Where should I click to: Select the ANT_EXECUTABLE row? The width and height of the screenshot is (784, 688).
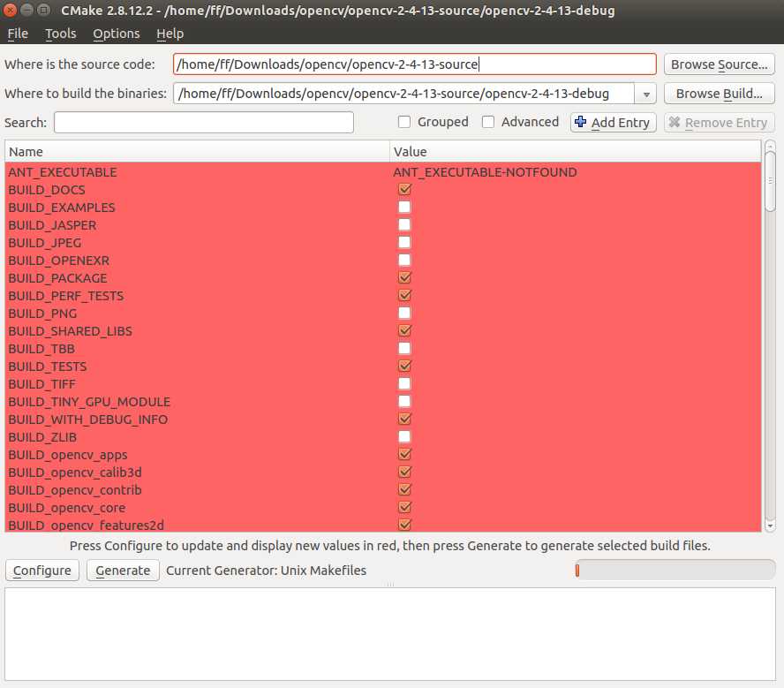click(383, 172)
